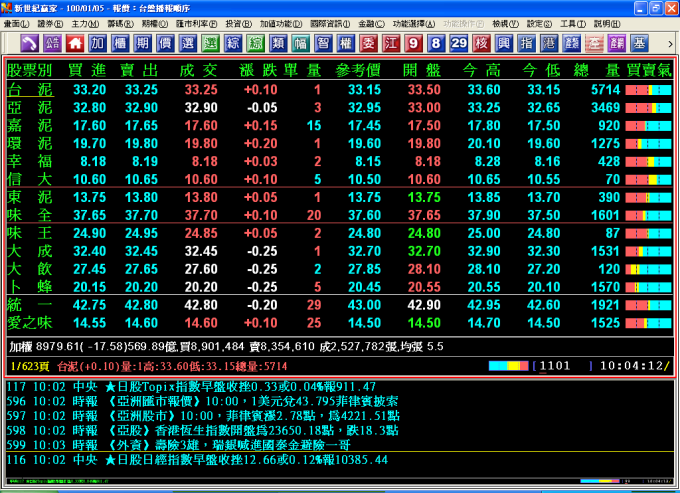The width and height of the screenshot is (680, 493).
Task: Click the 嘉泥 buy price 17.60
Action: tap(89, 126)
